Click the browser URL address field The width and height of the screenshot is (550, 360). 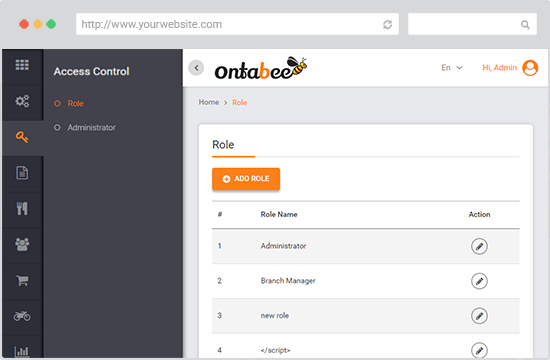pos(237,24)
